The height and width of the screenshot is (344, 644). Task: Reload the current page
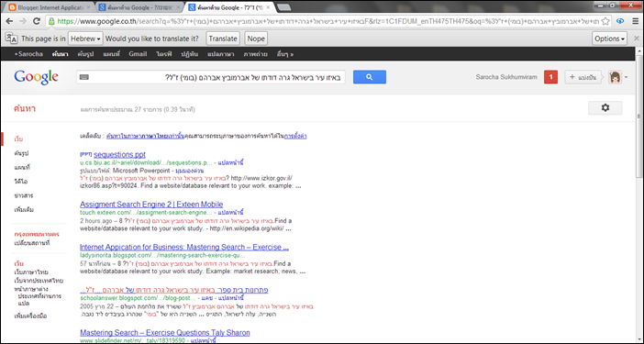tap(37, 21)
